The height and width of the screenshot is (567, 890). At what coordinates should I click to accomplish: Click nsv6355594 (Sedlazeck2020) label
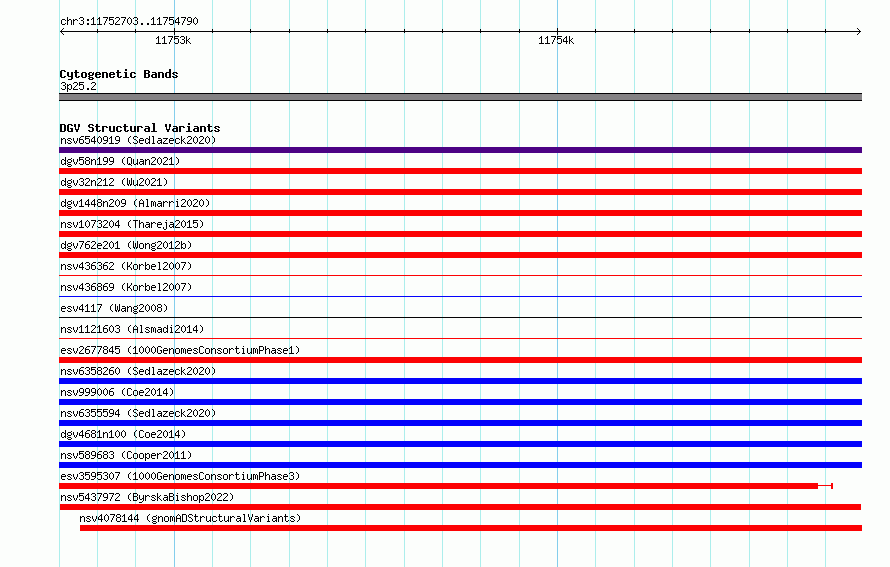click(x=138, y=413)
